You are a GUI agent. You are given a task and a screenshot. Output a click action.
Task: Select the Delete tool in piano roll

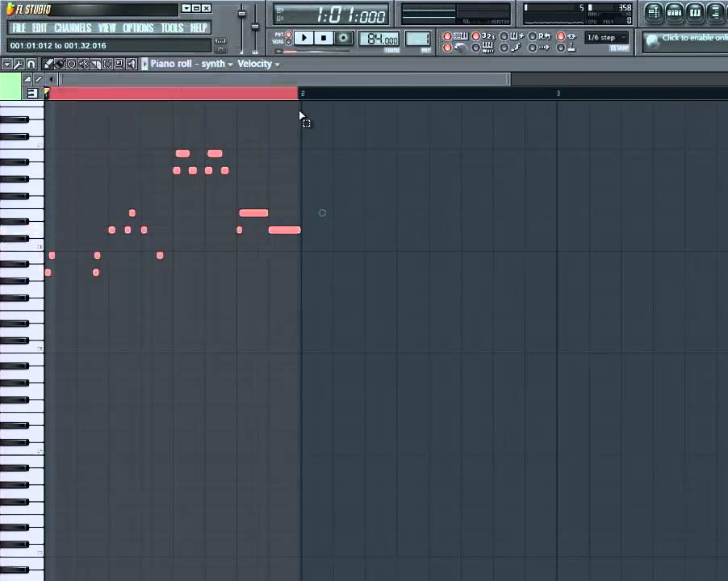click(71, 64)
